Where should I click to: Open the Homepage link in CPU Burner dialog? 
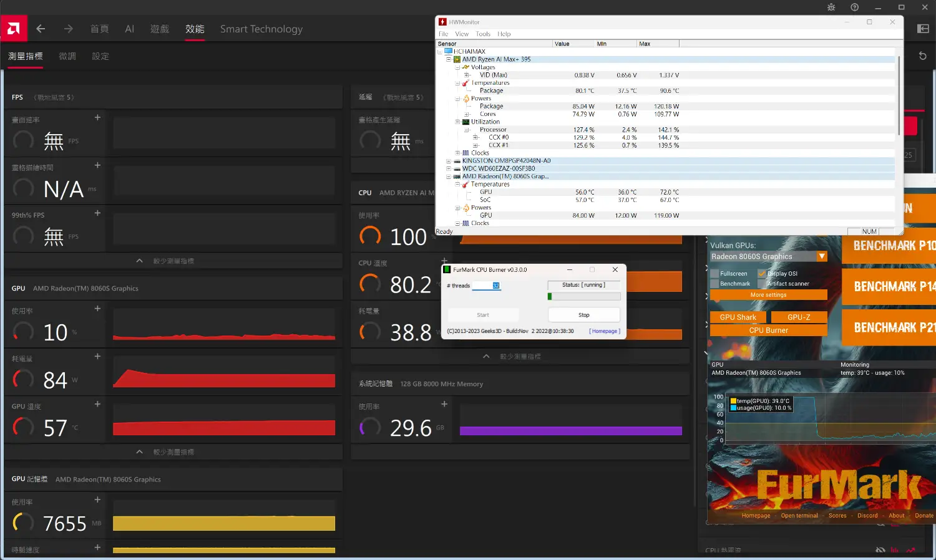(604, 331)
